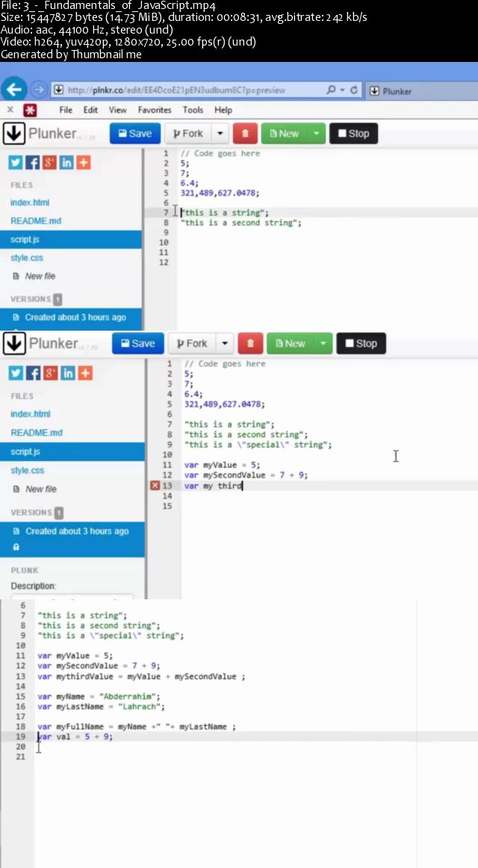The image size is (478, 868).
Task: Click line "this is a second string"; on line 8 of the 12-line editor
Action: [x=241, y=222]
